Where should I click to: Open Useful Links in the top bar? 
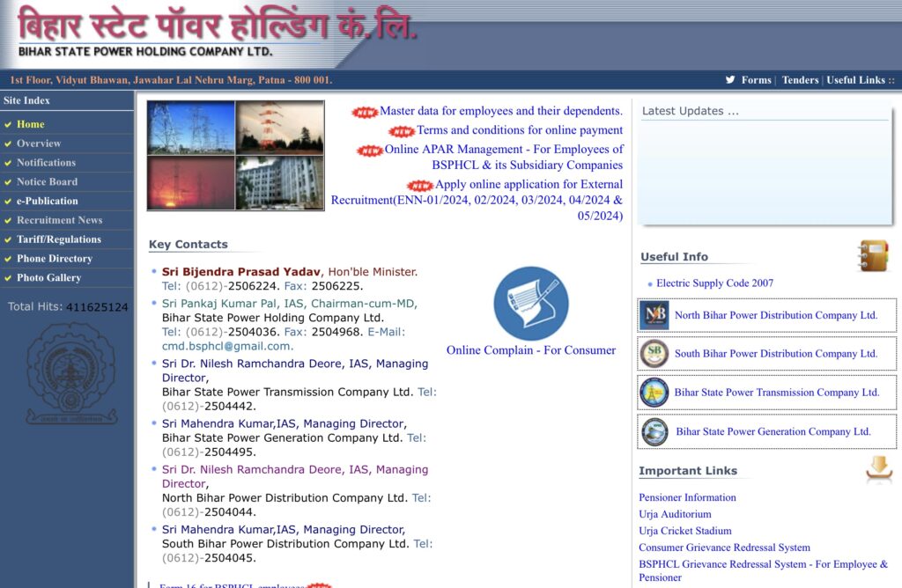(855, 80)
